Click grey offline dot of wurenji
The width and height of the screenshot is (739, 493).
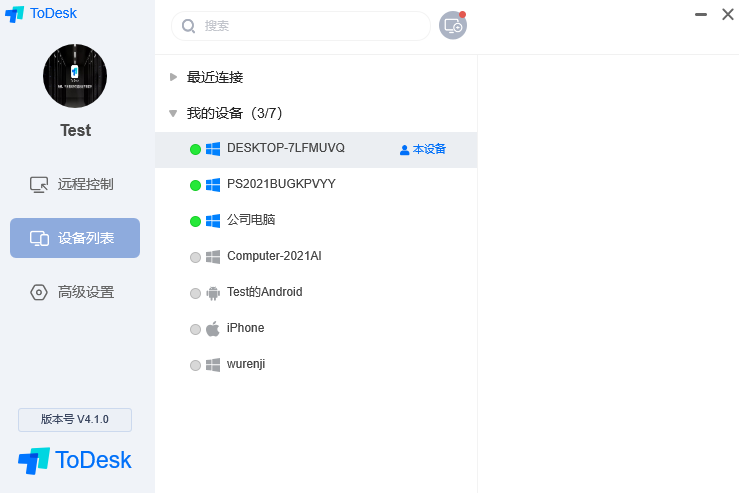[x=195, y=365]
